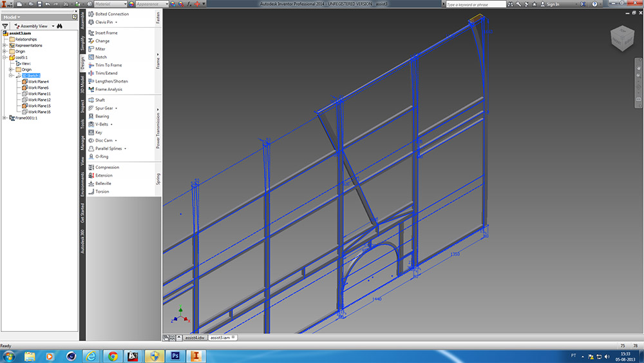Launch the Shaft generator
644x363 pixels.
click(97, 100)
